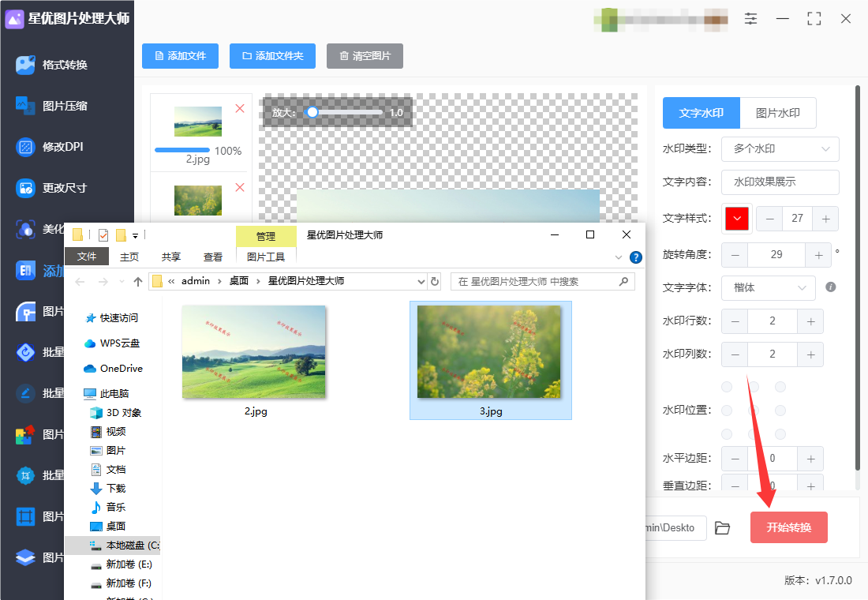The width and height of the screenshot is (868, 600).
Task: Open 快速访问 in navigation pane
Action: pos(112,318)
